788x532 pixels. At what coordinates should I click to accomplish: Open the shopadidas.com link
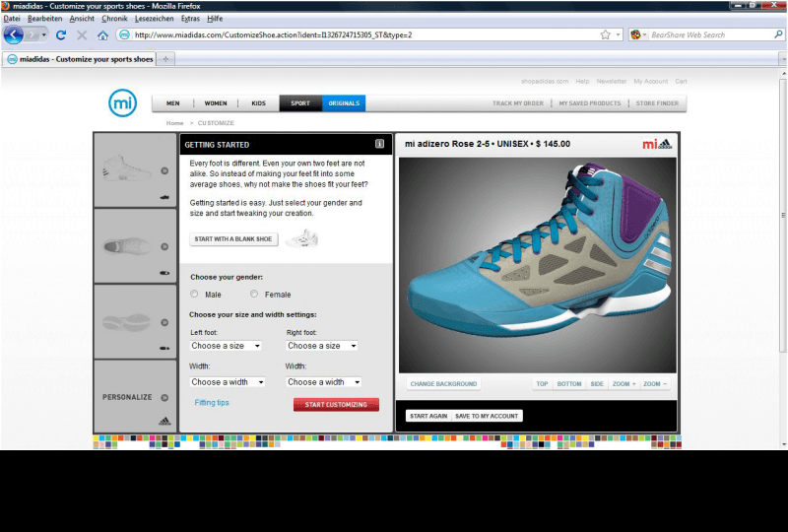[545, 81]
